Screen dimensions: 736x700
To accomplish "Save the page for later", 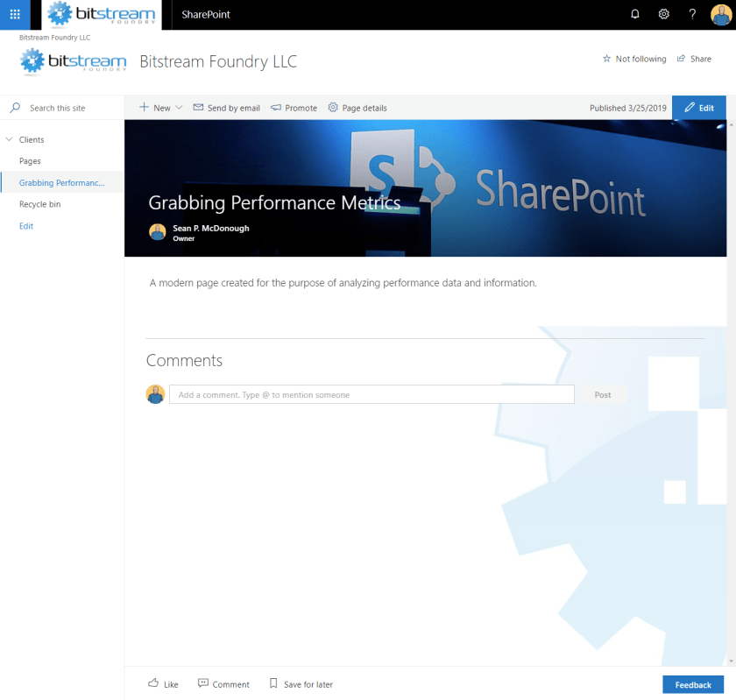I will pos(301,684).
